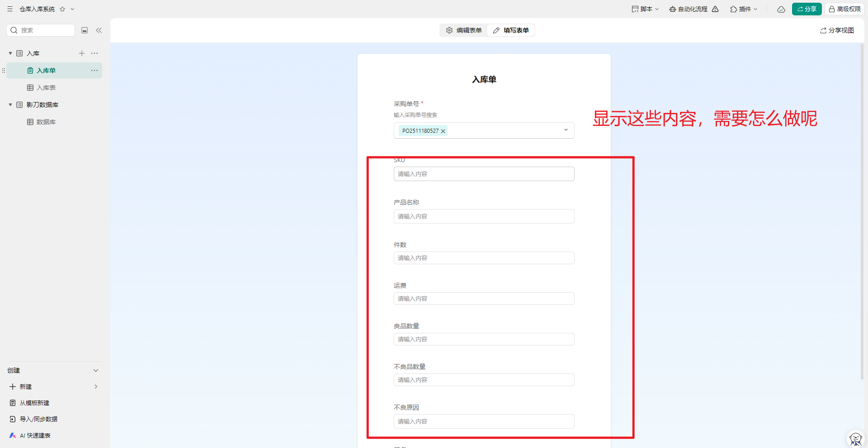Remove the PO2511180527 tag
The width and height of the screenshot is (868, 448).
point(443,131)
